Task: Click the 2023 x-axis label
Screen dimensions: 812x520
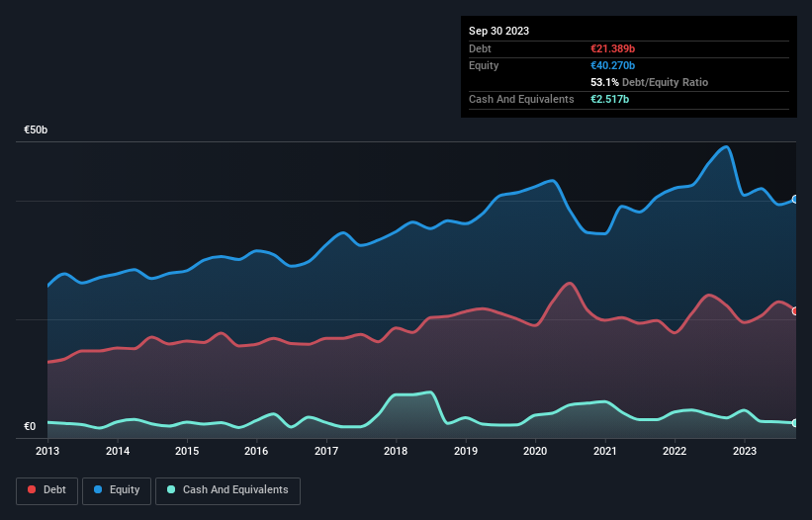Action: [x=744, y=451]
